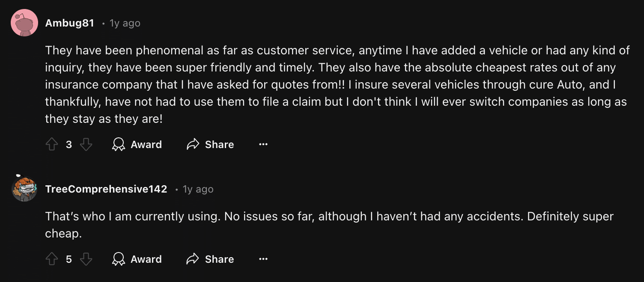
Task: Click the 1y ago timestamp on TreeComprehensive142's comment
Action: coord(198,189)
